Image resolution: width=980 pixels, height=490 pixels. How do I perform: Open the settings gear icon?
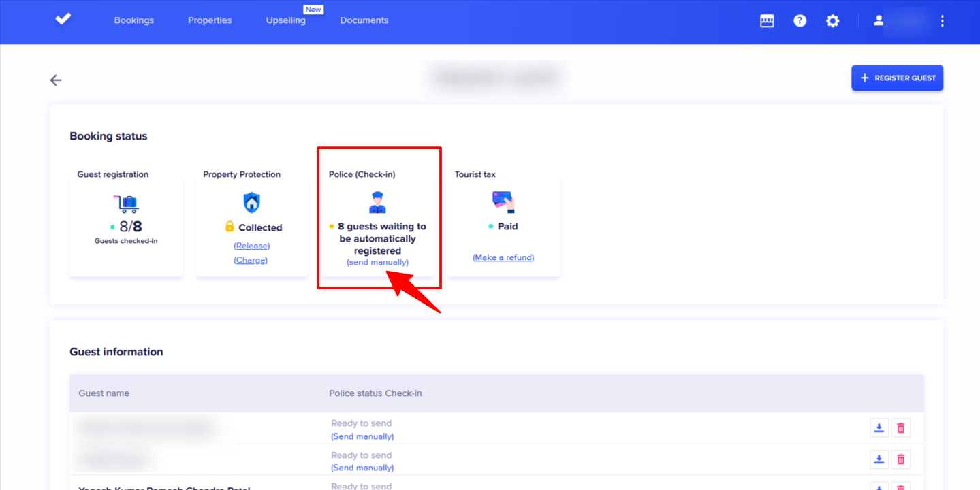click(x=832, y=21)
